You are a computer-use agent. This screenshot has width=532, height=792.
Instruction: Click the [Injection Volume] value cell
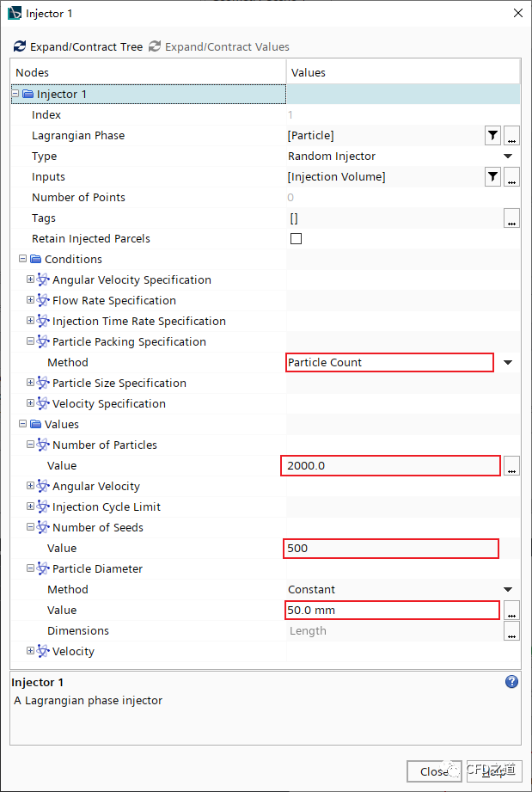(x=385, y=177)
